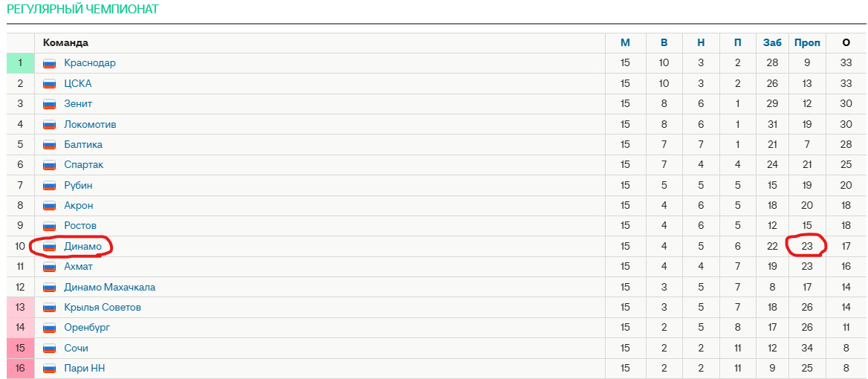Open the Балтика team page
868x379 pixels.
click(83, 145)
